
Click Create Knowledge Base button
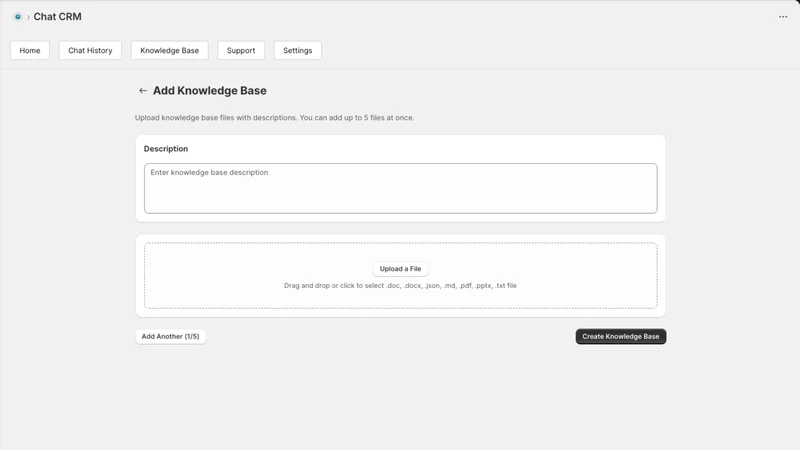(x=620, y=337)
